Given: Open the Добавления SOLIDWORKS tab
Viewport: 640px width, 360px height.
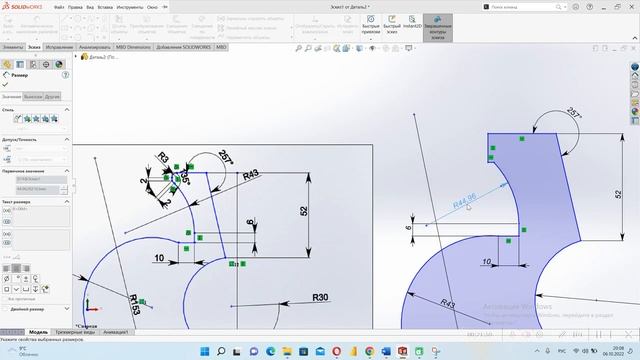Looking at the screenshot, I should click(x=183, y=47).
